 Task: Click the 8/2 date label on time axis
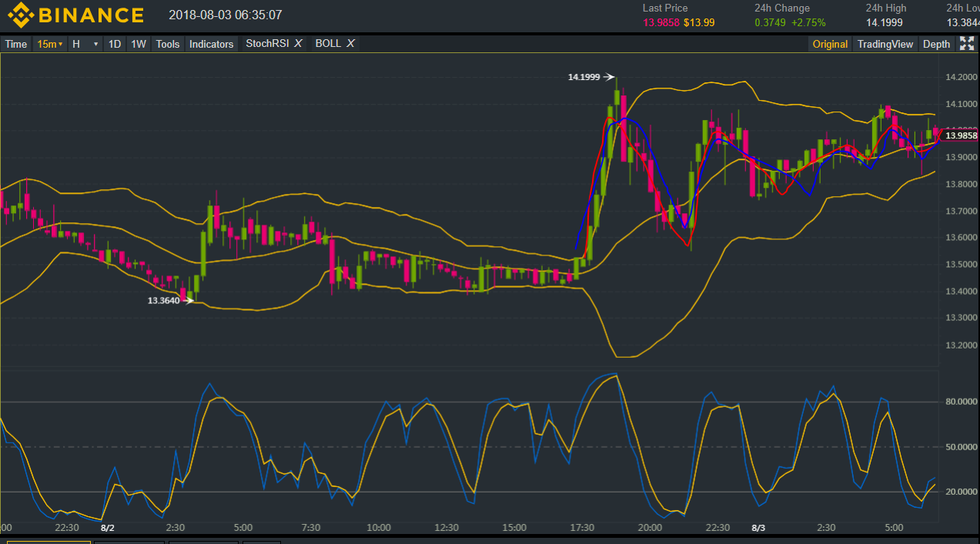(108, 528)
